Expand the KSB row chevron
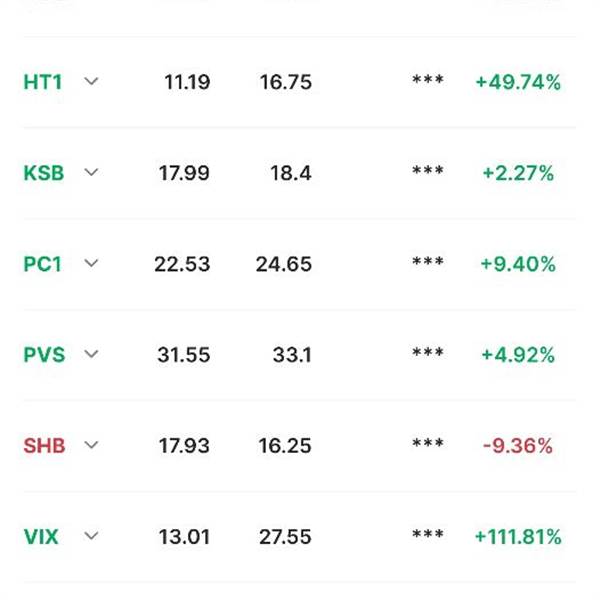Image resolution: width=600 pixels, height=600 pixels. pyautogui.click(x=91, y=173)
